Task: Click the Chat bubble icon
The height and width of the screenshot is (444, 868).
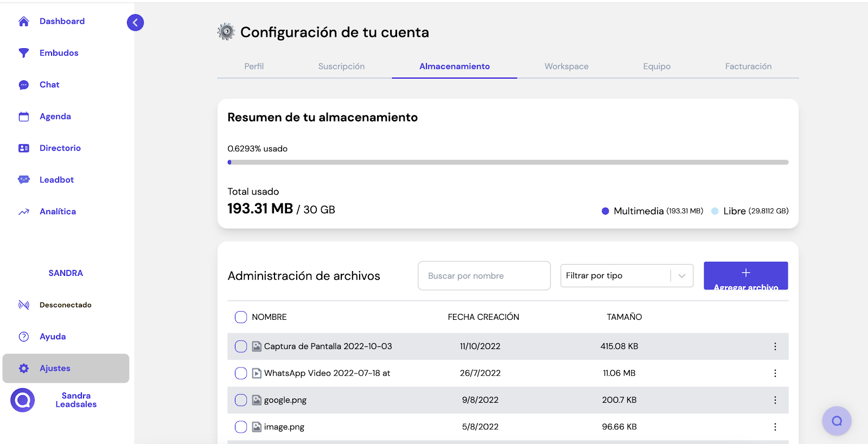Action: tap(23, 85)
